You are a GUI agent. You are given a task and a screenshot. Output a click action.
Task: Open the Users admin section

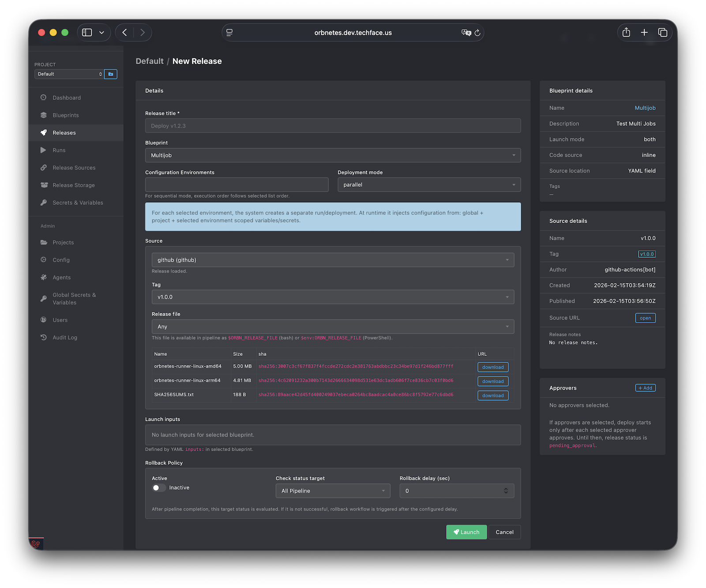tap(44, 320)
